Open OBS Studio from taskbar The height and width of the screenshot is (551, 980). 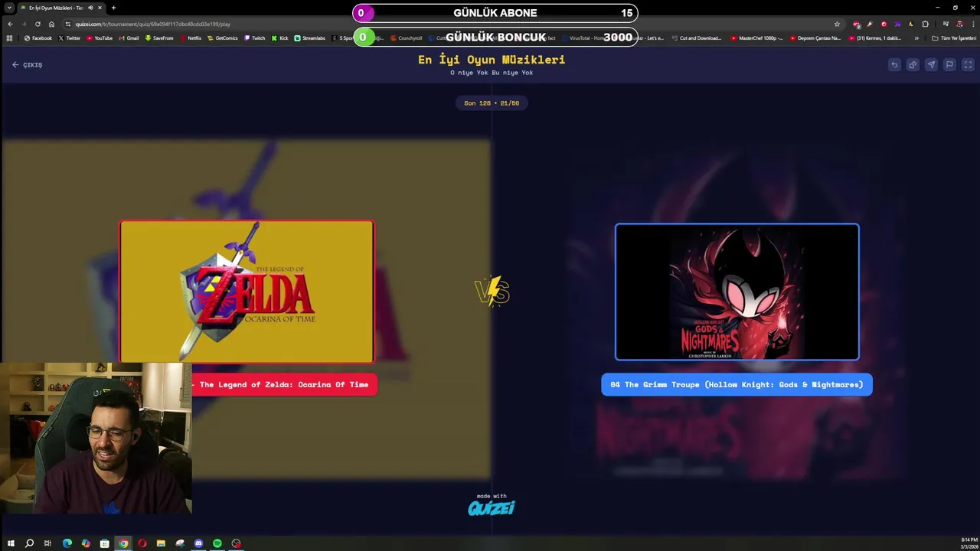[236, 543]
